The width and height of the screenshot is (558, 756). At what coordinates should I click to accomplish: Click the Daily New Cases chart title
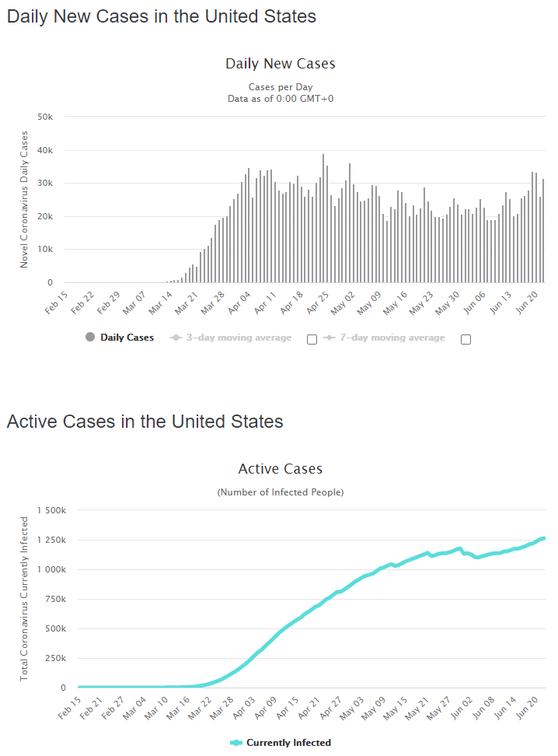click(x=281, y=64)
